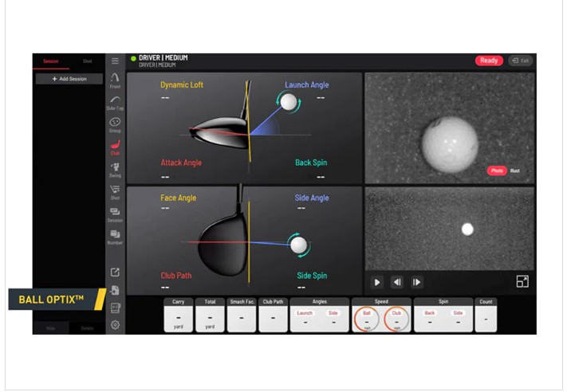Screen dimensions: 567x392
Task: Click the Add Session button
Action: pyautogui.click(x=69, y=79)
